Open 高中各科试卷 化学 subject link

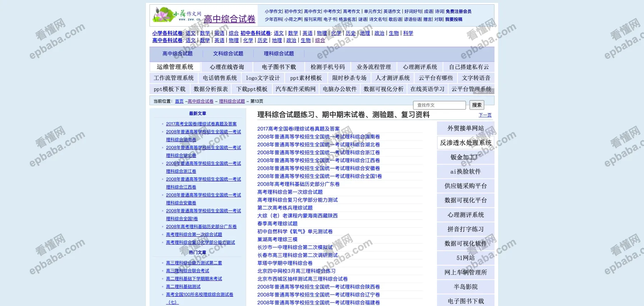pos(248,40)
